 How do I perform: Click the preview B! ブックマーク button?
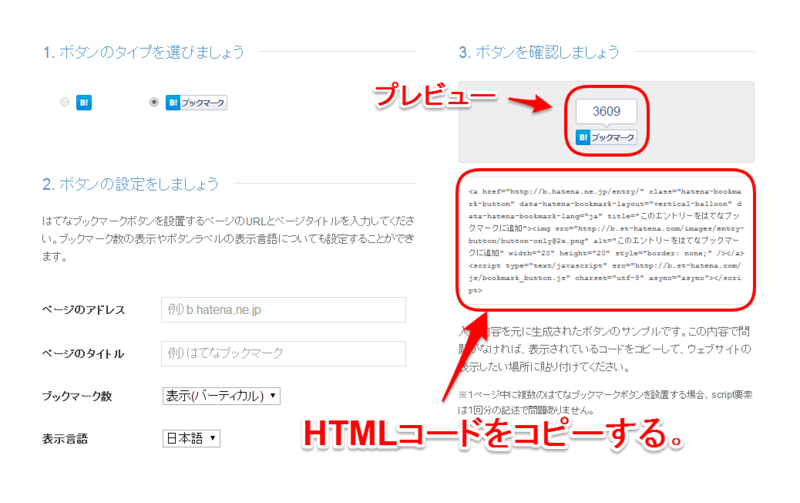pos(606,137)
